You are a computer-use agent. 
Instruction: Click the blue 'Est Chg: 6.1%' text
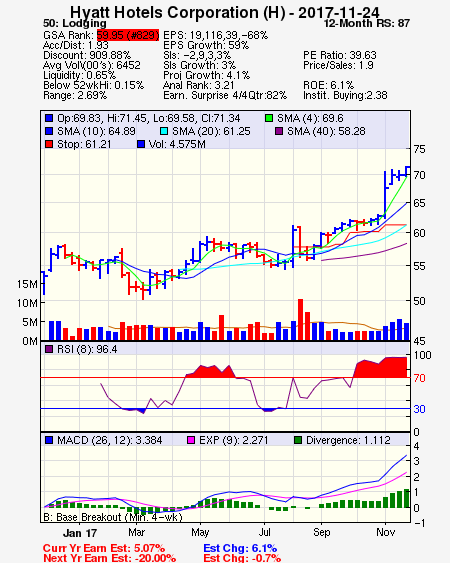240,548
